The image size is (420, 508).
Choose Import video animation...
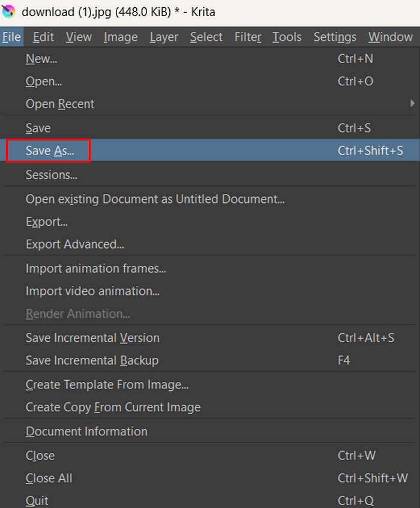tap(210, 291)
